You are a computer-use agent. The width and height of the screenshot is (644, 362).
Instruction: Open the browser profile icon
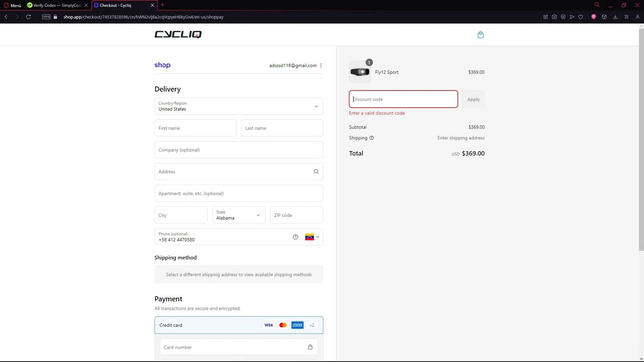[638, 17]
